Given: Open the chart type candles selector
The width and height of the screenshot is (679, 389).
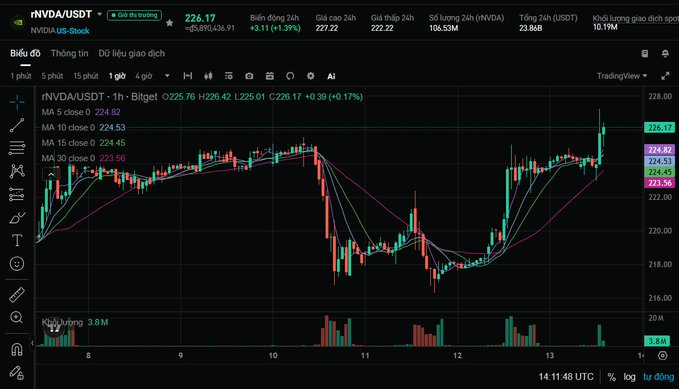Looking at the screenshot, I should point(208,76).
